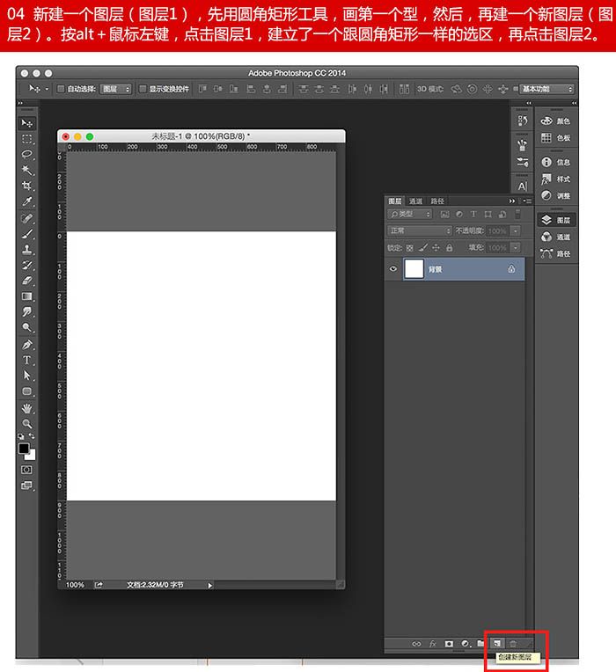Open the 类型 layer filter dropdown

(410, 214)
